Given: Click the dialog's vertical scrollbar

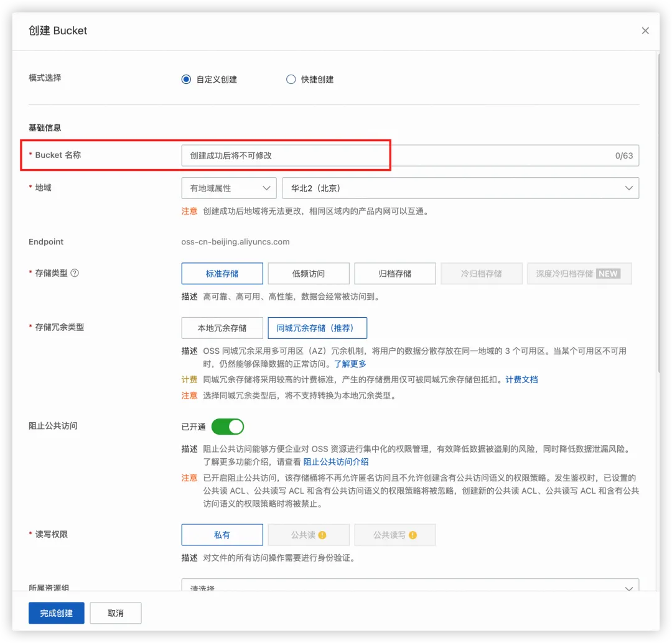Looking at the screenshot, I should (x=659, y=212).
